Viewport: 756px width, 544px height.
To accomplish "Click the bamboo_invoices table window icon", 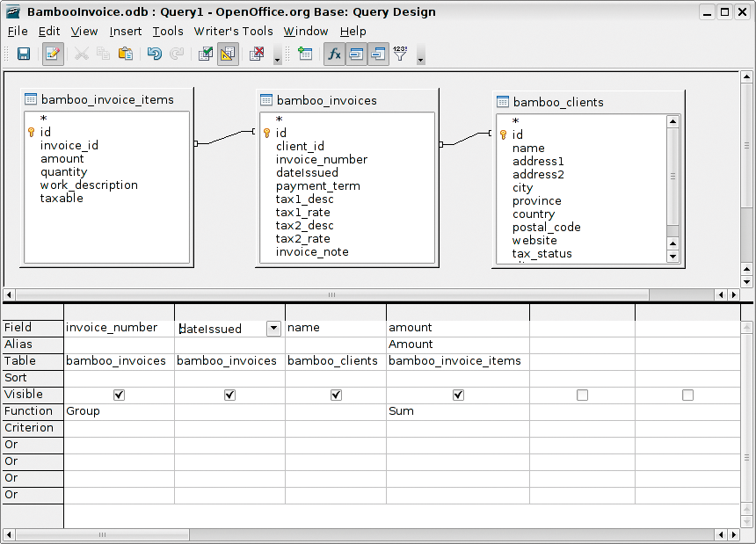I will pyautogui.click(x=266, y=99).
